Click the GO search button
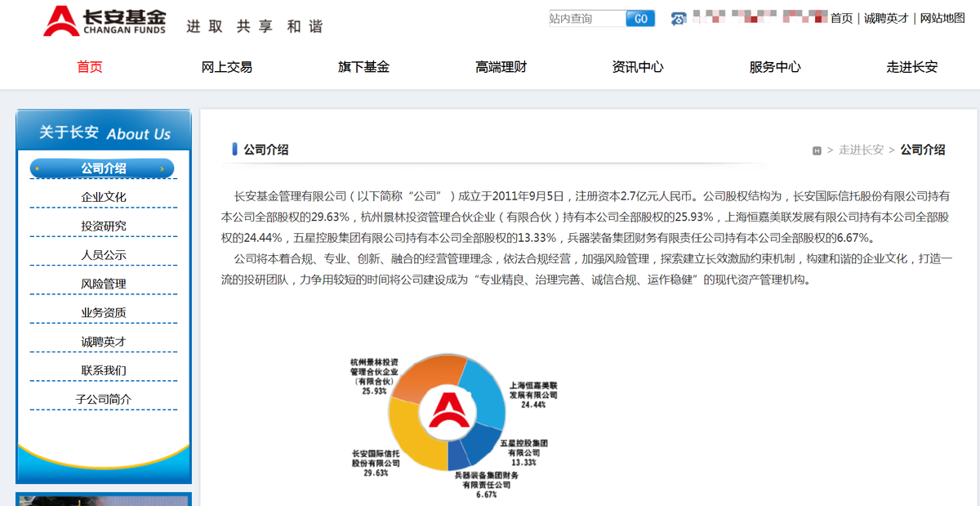The height and width of the screenshot is (506, 980). pos(640,19)
